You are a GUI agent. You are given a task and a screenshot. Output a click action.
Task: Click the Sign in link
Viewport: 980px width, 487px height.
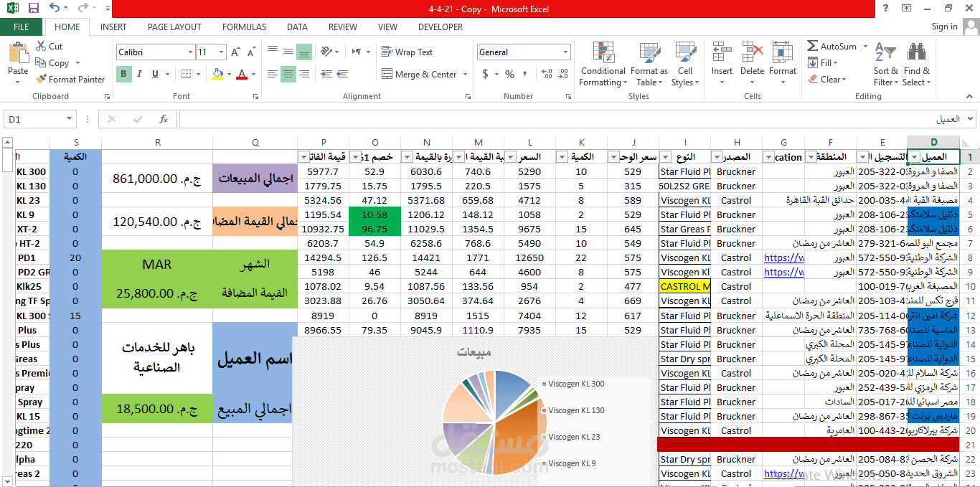(944, 27)
